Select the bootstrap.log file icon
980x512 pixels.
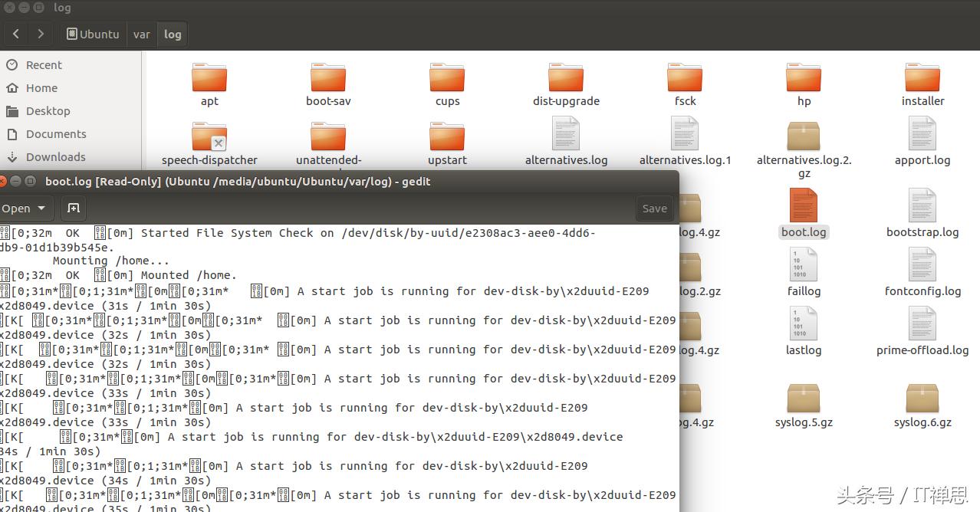click(x=922, y=205)
